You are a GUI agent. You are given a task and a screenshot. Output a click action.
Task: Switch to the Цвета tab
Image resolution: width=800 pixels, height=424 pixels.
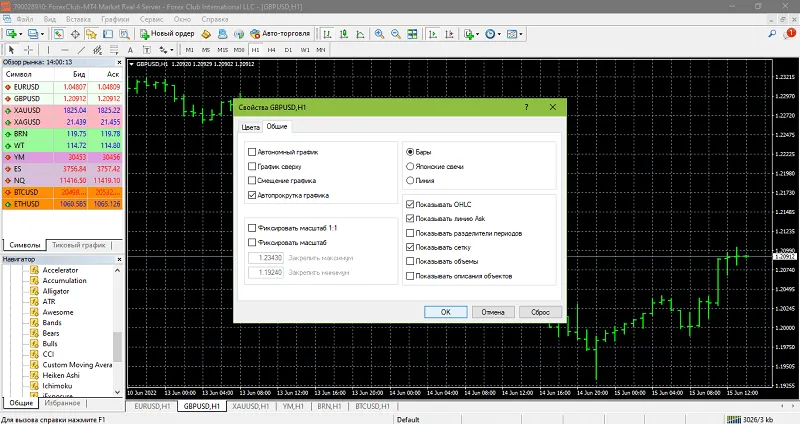[x=251, y=127]
